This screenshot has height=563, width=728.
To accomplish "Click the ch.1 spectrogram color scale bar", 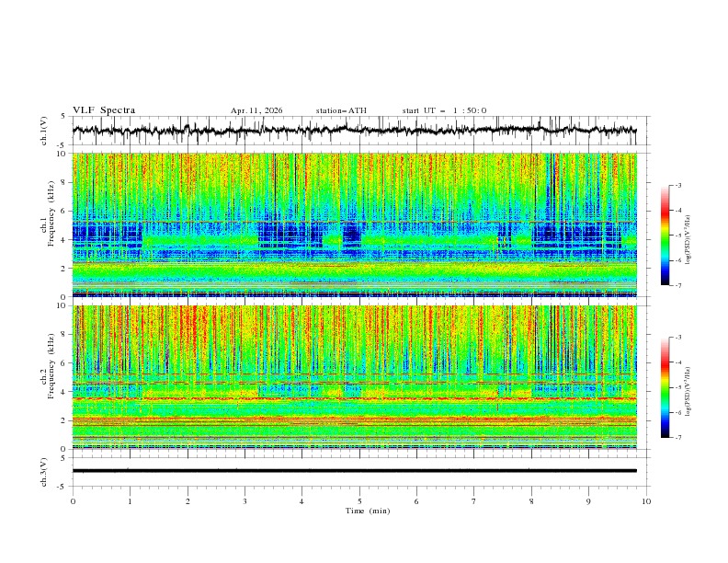I will point(665,236).
